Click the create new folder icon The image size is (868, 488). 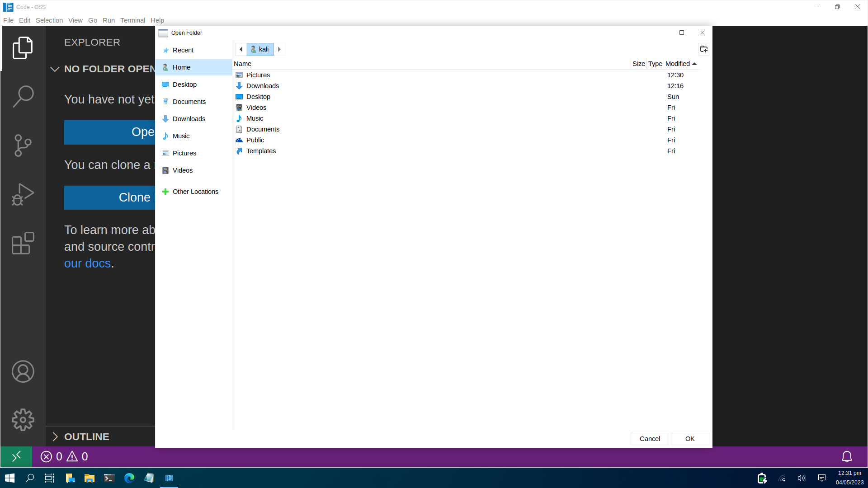[703, 49]
